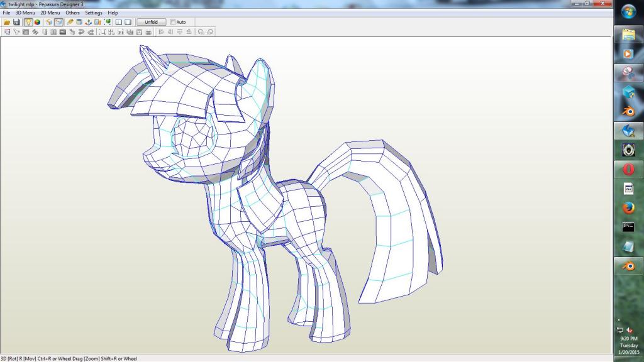Open the 2D Menu
This screenshot has width=644, height=362.
pos(50,13)
